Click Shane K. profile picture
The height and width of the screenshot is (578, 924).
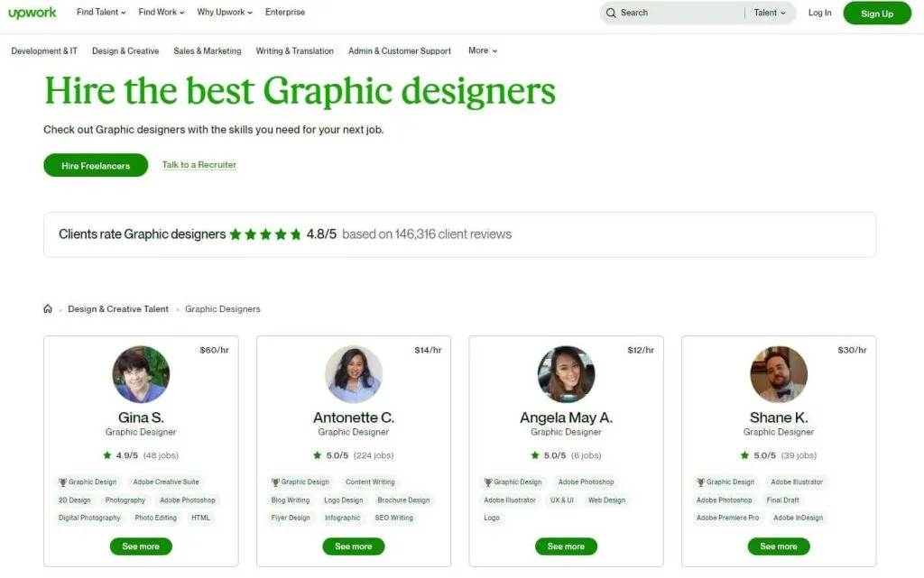click(x=779, y=374)
